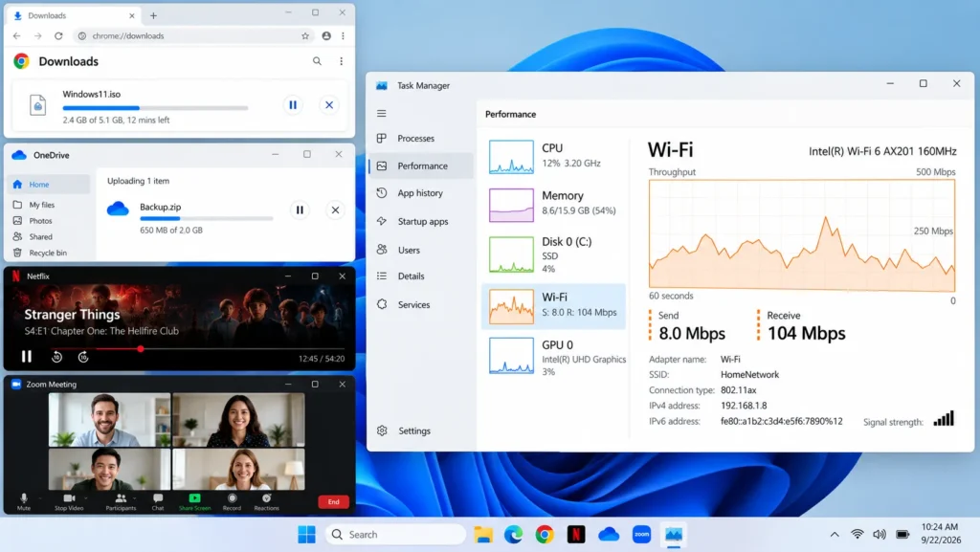Screen dimensions: 980x552
Task: Select the Memory performance graph
Action: (511, 205)
